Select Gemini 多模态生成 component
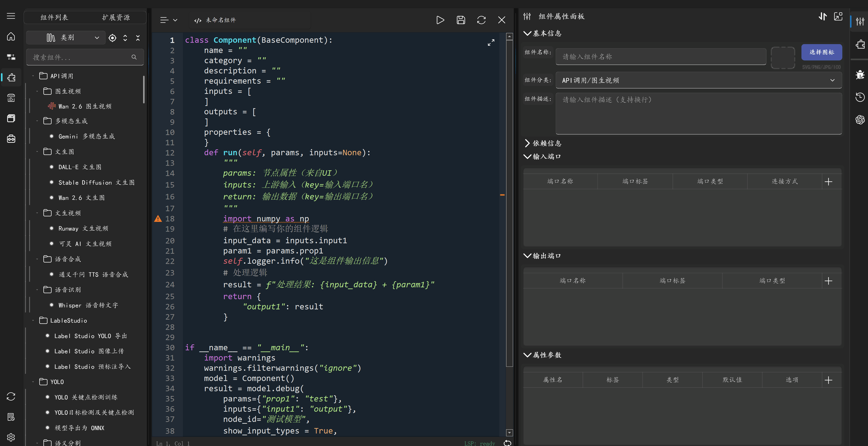This screenshot has width=868, height=446. [87, 136]
